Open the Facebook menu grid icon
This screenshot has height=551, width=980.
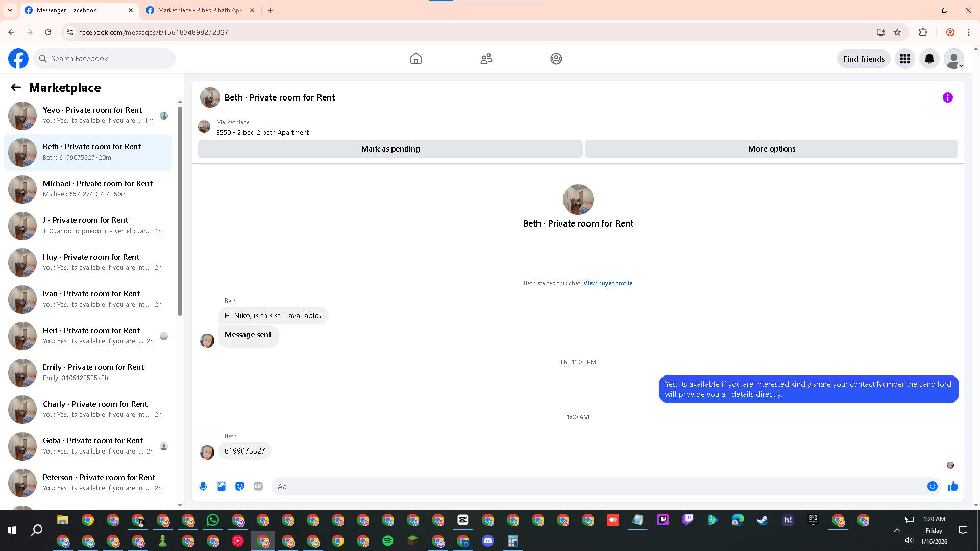(904, 59)
